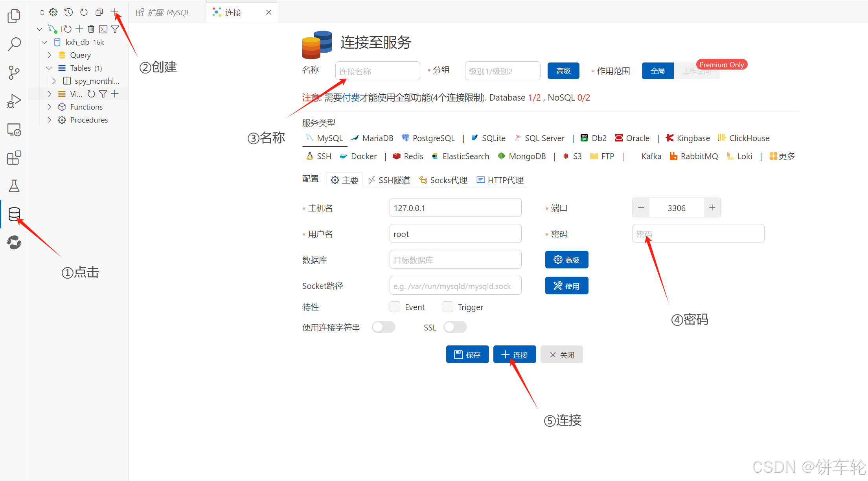Check the Trigger feature box
The width and height of the screenshot is (868, 481).
(448, 307)
